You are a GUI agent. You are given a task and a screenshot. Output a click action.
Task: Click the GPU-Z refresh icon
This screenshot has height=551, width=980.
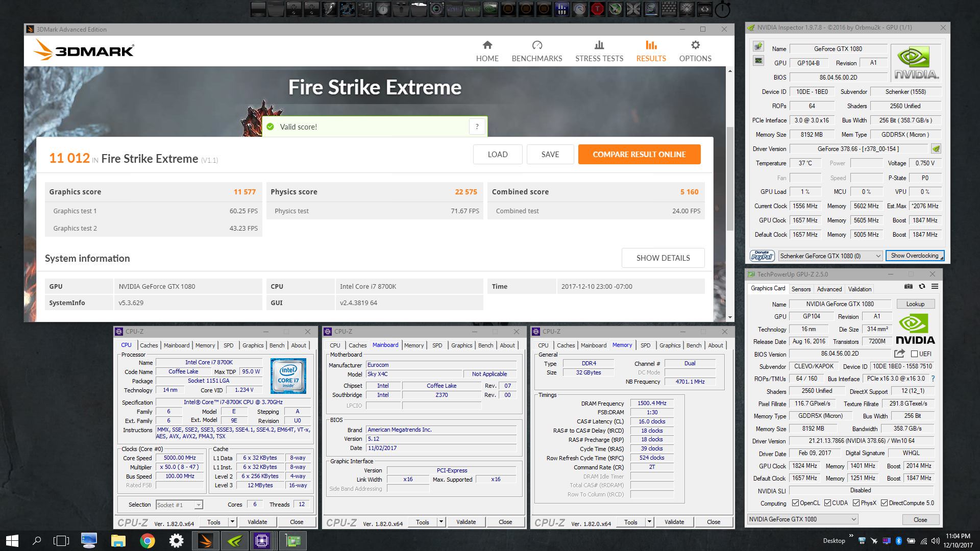point(922,287)
